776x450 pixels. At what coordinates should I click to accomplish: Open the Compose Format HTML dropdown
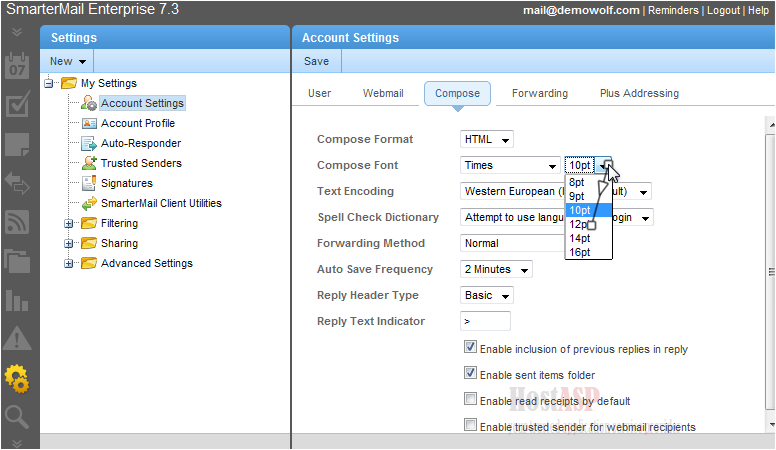coord(487,140)
